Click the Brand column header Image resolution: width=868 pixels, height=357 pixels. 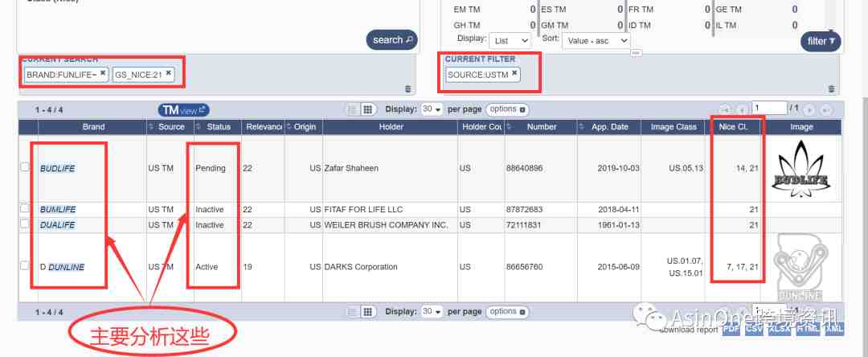pos(93,127)
